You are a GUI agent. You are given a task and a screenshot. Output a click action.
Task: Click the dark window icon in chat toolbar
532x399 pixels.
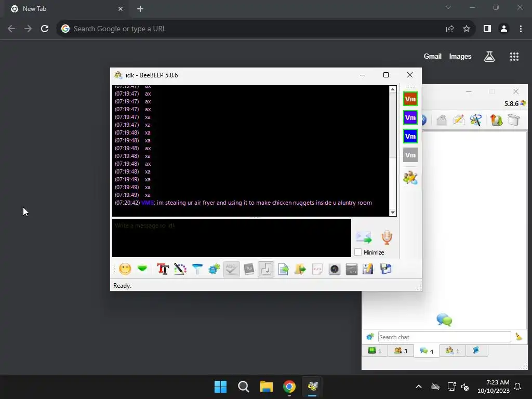coord(352,269)
